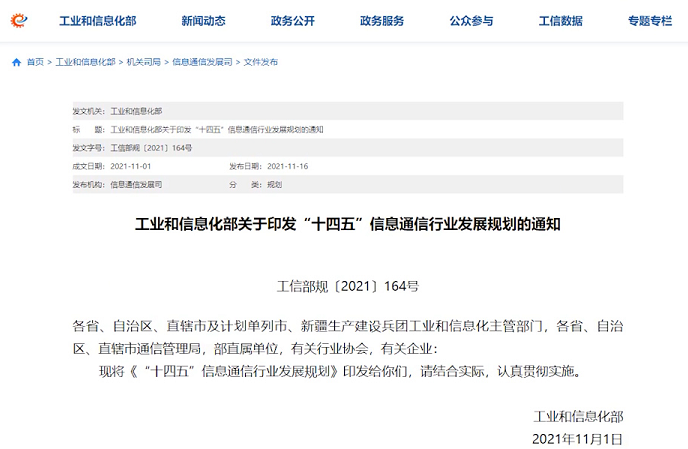The image size is (688, 449).
Task: Click the 工业和信息化部 signature line
Action: (x=578, y=417)
